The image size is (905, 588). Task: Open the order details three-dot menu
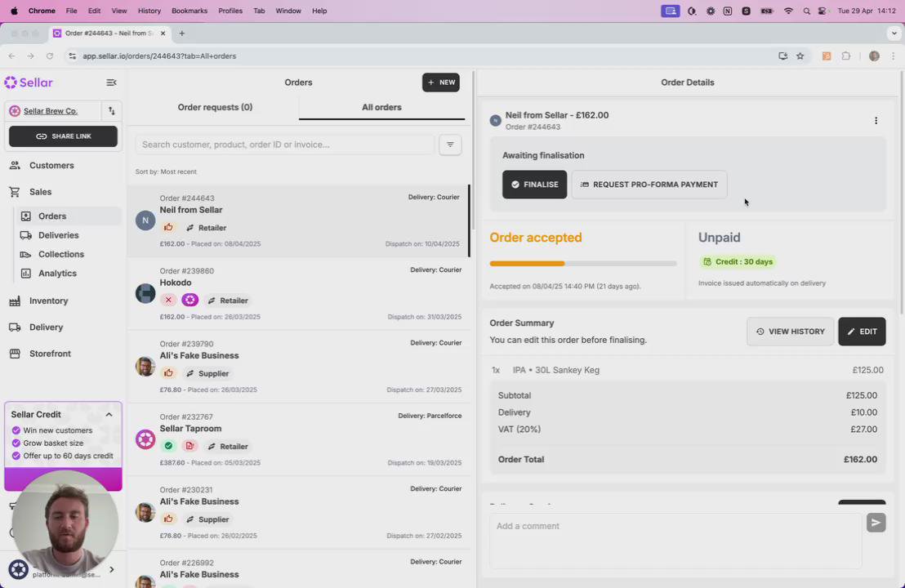click(876, 121)
